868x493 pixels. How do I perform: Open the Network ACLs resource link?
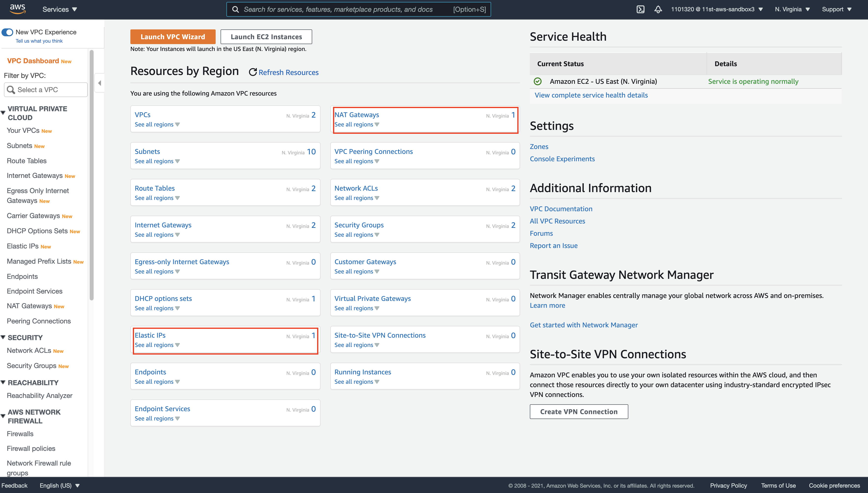(x=356, y=188)
